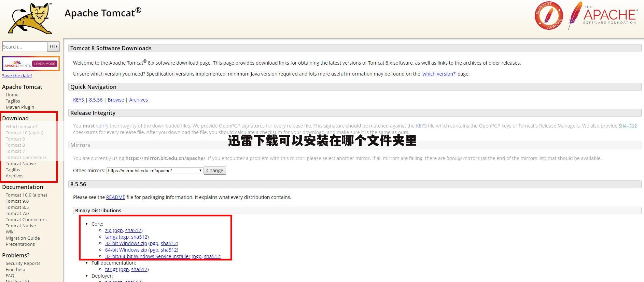The image size is (644, 282).
Task: Open Tomcat 7.0 documentation
Action: [17, 213]
